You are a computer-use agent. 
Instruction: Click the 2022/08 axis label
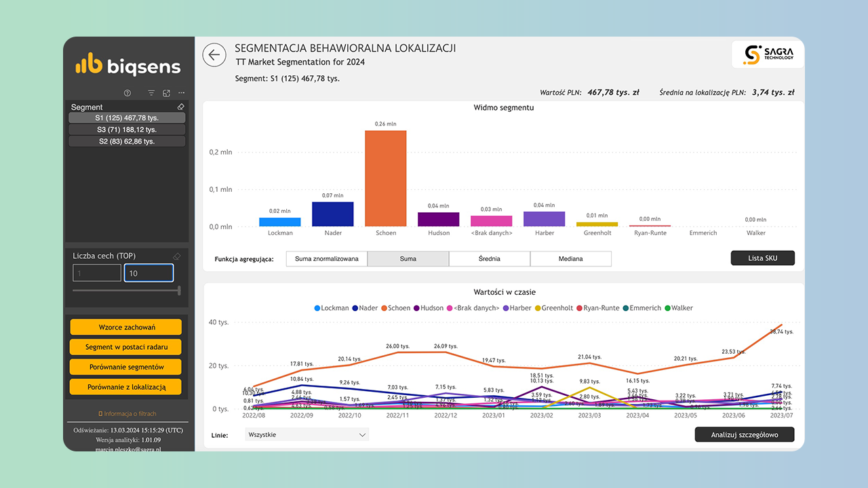coord(253,415)
